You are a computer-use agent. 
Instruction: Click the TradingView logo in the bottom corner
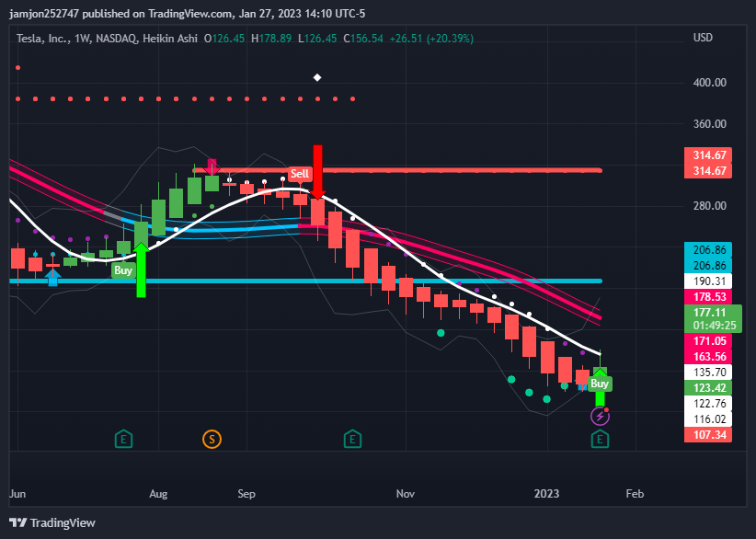[52, 522]
